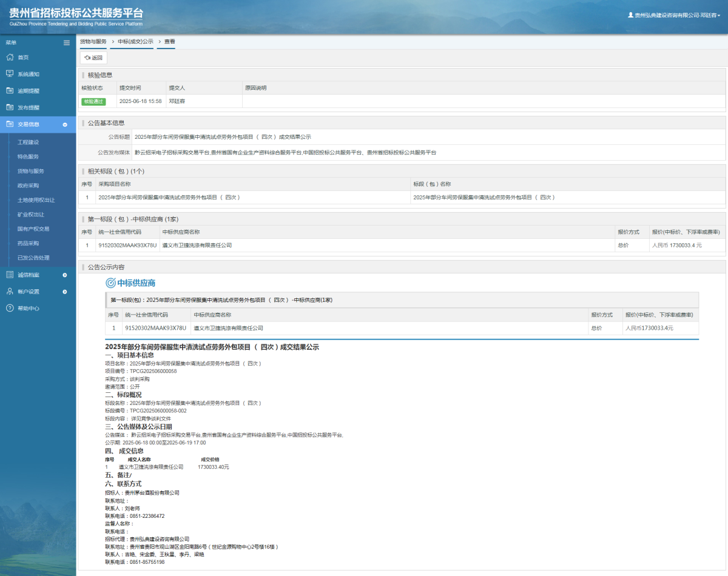Viewport: 728px width, 576px height.
Task: Open 已发公告处理 submenu item
Action: coord(33,258)
